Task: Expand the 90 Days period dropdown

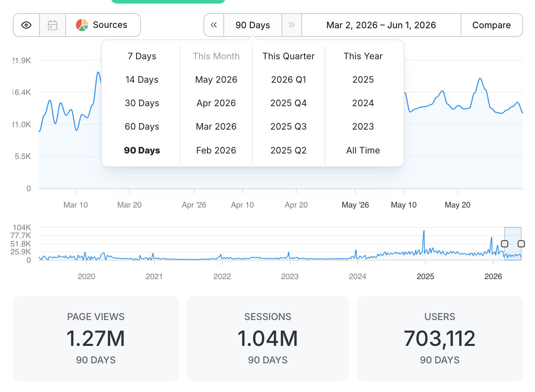Action: click(x=253, y=25)
